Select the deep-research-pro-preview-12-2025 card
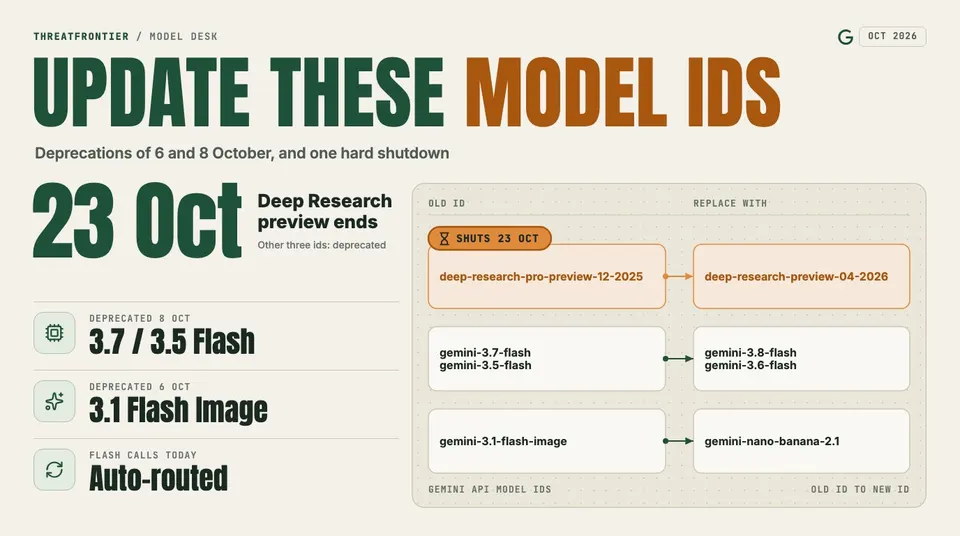The height and width of the screenshot is (536, 960). (547, 276)
